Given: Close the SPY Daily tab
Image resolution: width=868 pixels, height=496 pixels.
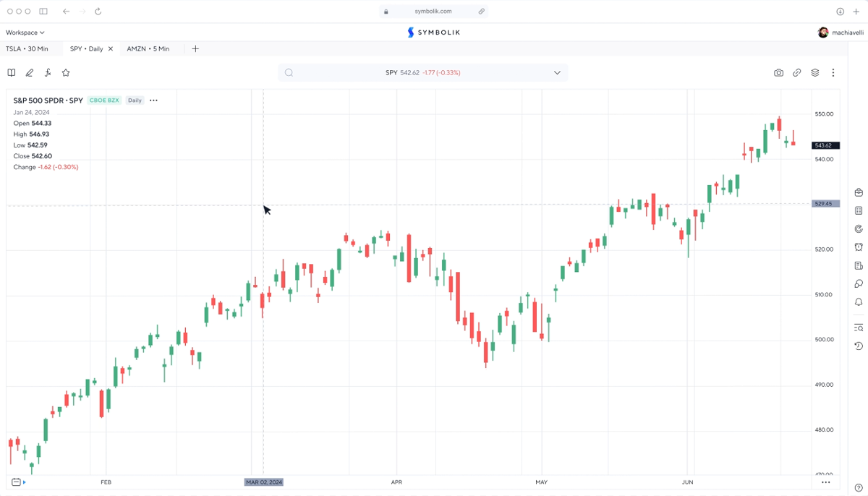Looking at the screenshot, I should pos(111,49).
